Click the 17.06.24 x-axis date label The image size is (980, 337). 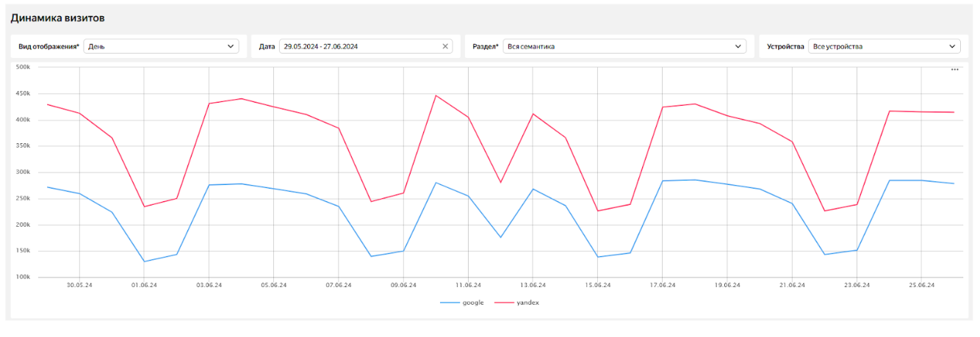662,285
